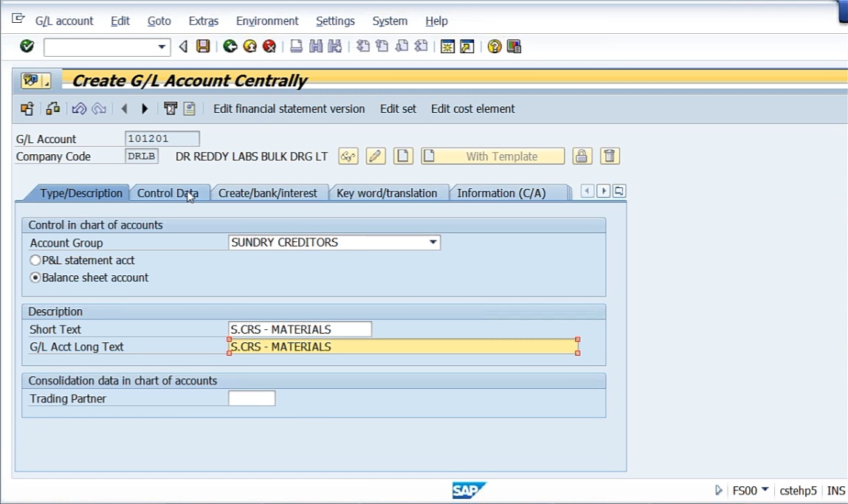Click the Next Page icon
This screenshot has height=504, width=848.
401,46
